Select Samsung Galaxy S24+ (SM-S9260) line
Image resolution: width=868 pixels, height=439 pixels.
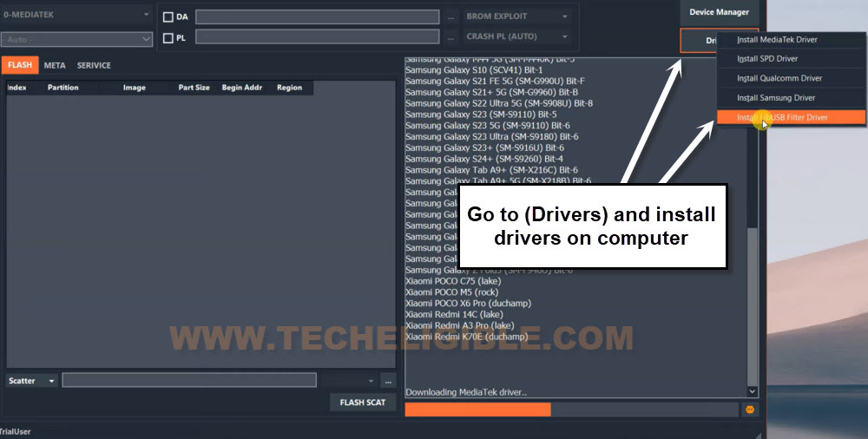click(484, 159)
